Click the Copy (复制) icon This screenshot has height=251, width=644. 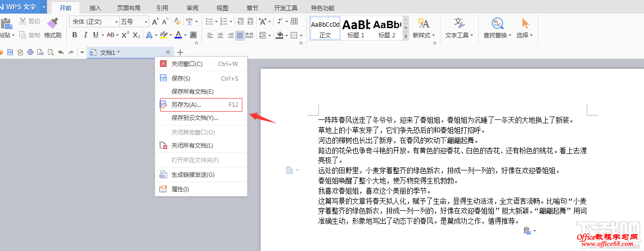pyautogui.click(x=22, y=35)
